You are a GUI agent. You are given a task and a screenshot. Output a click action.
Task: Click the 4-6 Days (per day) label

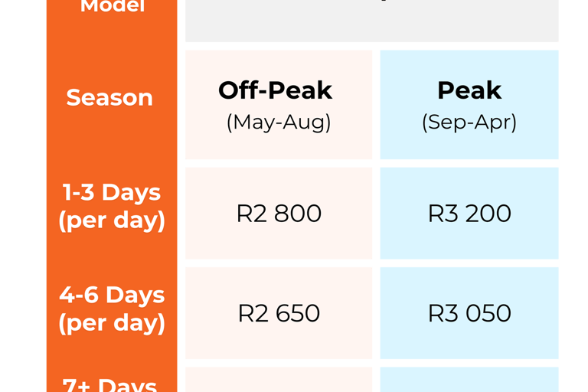(x=112, y=309)
